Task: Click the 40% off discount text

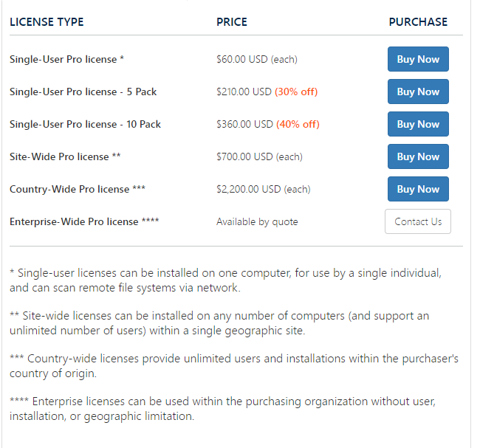Action: 298,124
